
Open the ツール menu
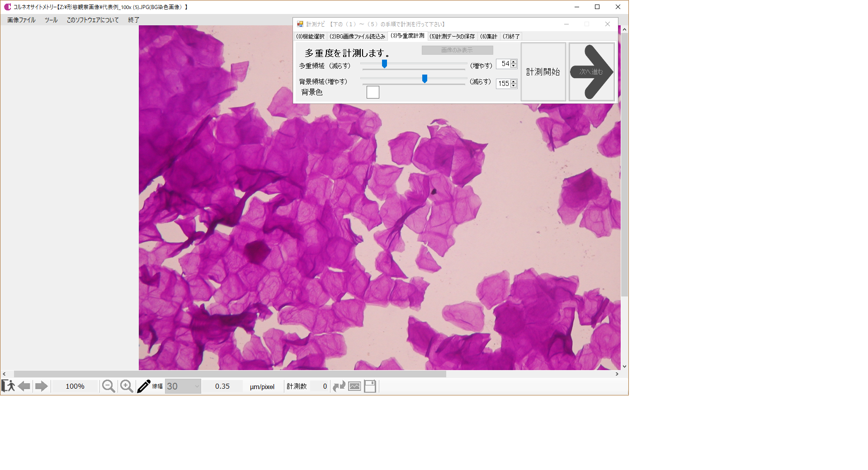click(x=51, y=20)
